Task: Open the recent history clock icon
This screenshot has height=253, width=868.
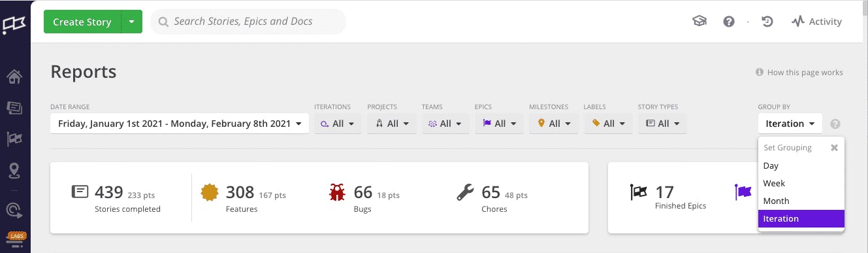Action: (x=767, y=22)
